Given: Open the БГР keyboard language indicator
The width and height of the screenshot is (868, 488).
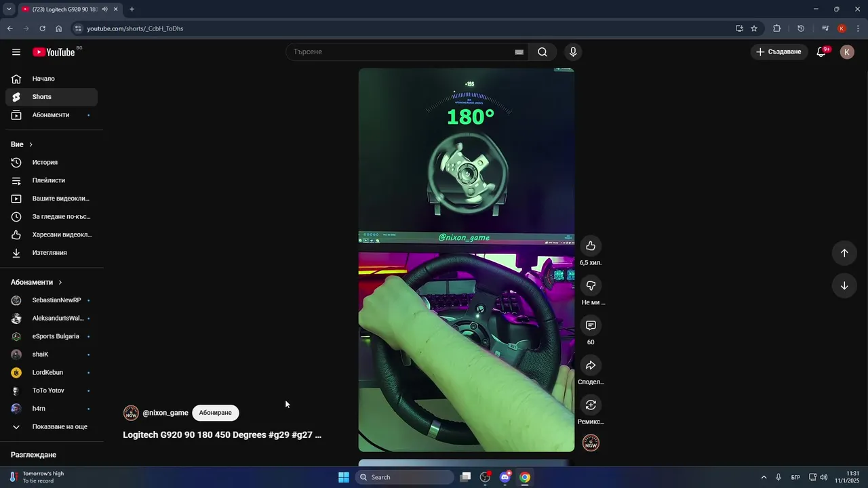Looking at the screenshot, I should [x=795, y=477].
